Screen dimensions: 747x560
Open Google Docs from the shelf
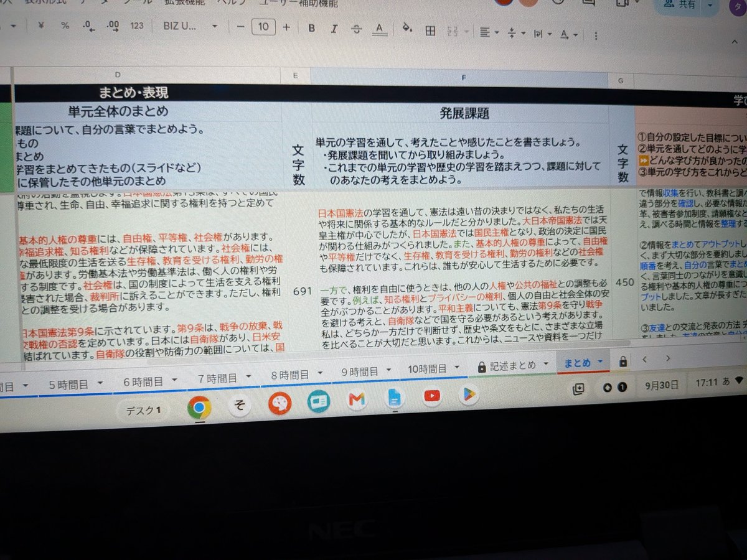(394, 399)
